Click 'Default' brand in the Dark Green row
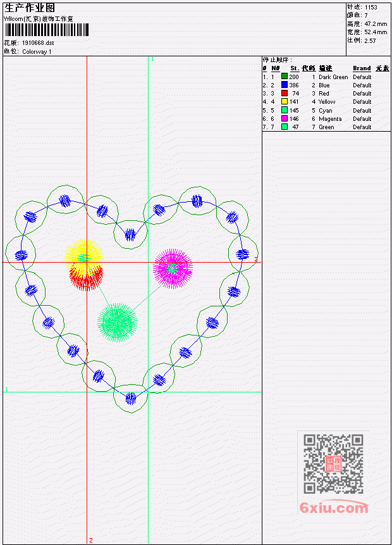The image size is (392, 545). pos(362,77)
